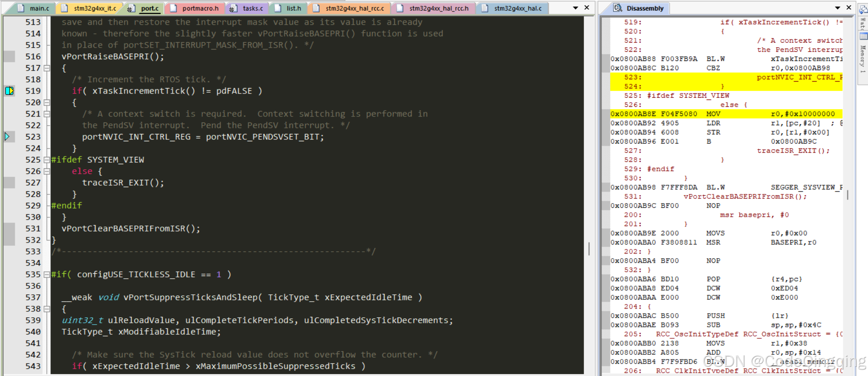This screenshot has height=376, width=868.
Task: Open the Disassembly window position dropdown
Action: (838, 8)
